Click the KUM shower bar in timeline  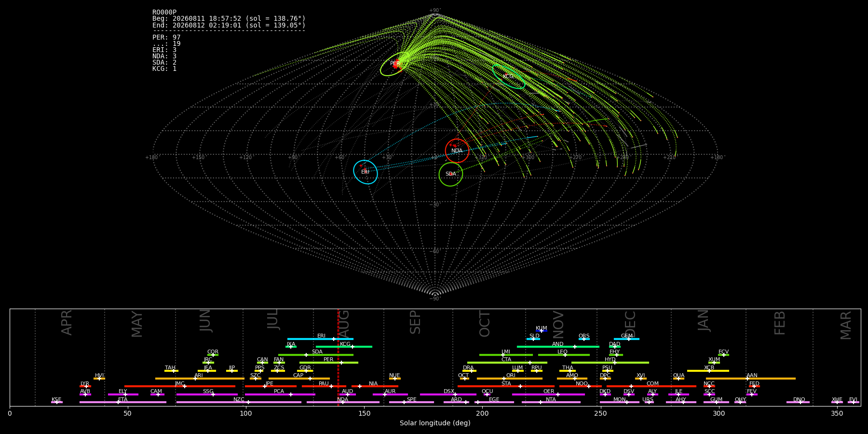pos(542,331)
